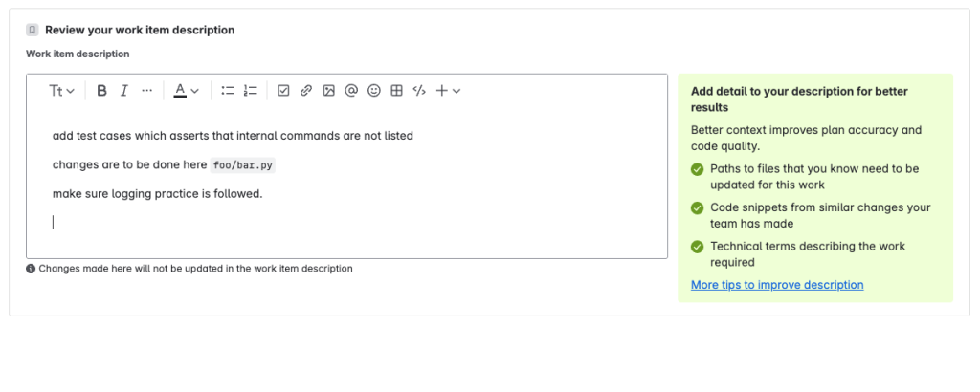Insert a code snippet
Viewport: 980px width, 392px height.
click(419, 91)
